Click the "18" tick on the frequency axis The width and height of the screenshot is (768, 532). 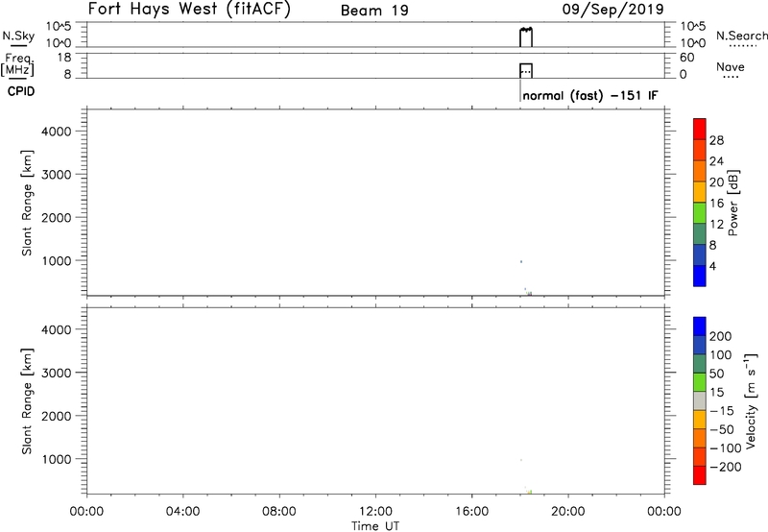tap(64, 58)
